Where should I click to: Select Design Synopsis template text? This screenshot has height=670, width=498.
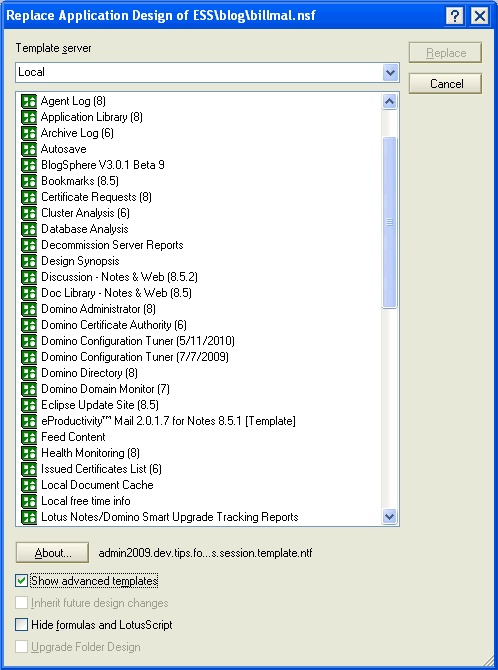point(80,261)
